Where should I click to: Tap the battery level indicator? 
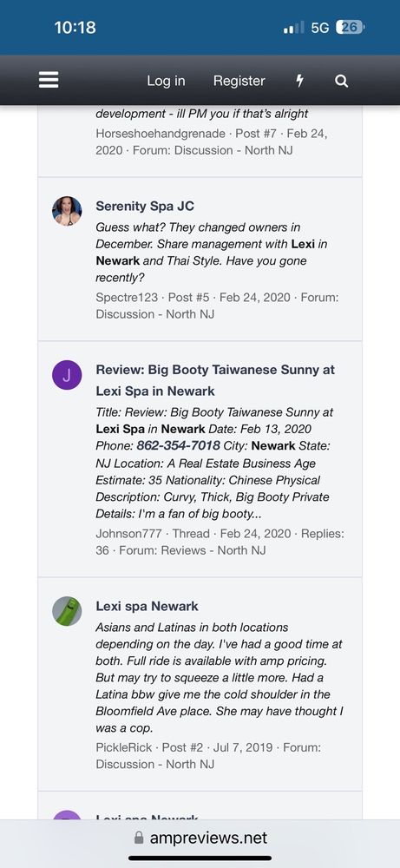point(351,28)
